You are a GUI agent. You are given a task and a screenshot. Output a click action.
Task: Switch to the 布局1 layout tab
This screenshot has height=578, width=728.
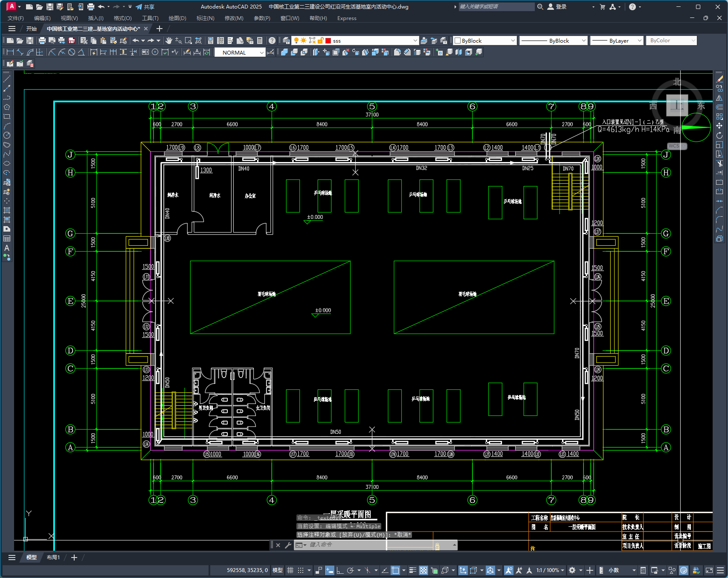pos(53,557)
